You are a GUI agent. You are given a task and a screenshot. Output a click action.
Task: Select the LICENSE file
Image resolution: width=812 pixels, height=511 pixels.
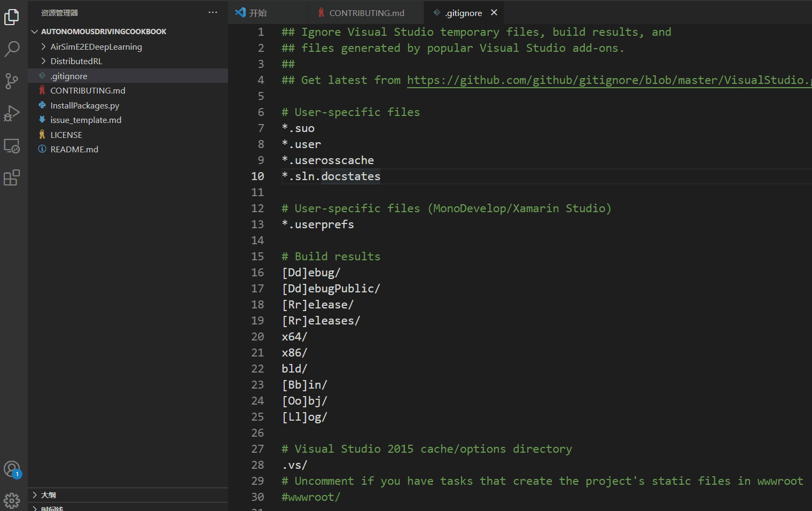coord(65,134)
